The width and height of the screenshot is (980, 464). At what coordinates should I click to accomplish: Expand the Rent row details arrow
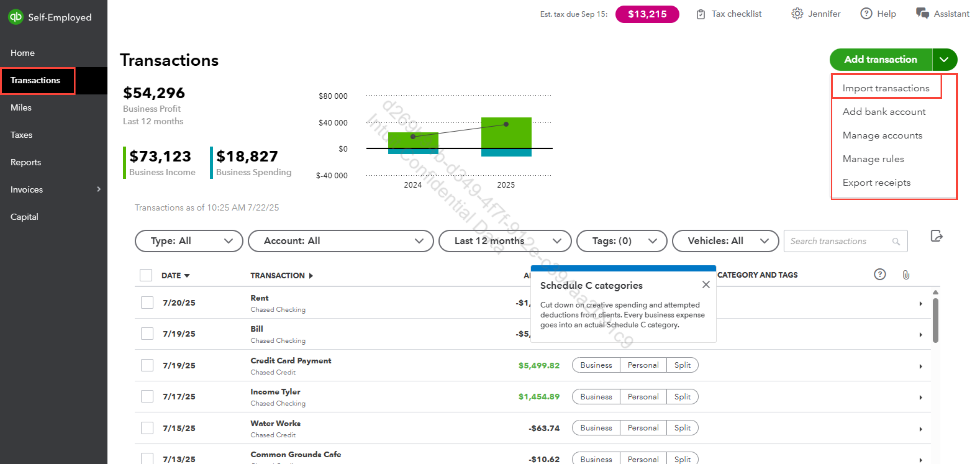pyautogui.click(x=921, y=303)
